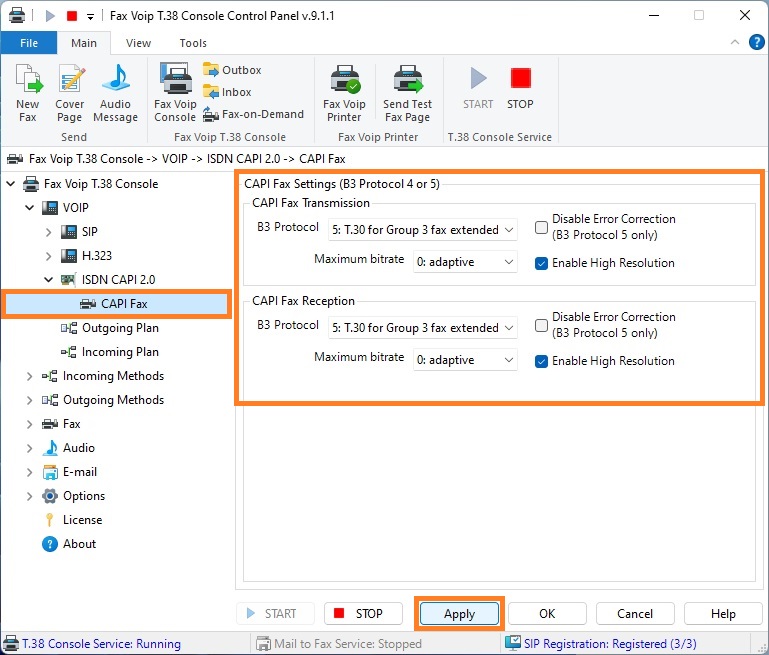Open Fax Voip Console from ribbon
This screenshot has width=769, height=655.
[176, 93]
